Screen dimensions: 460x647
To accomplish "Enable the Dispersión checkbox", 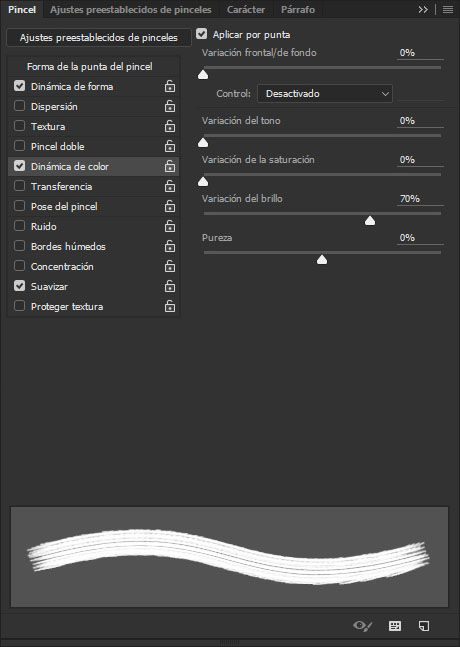I will click(19, 106).
